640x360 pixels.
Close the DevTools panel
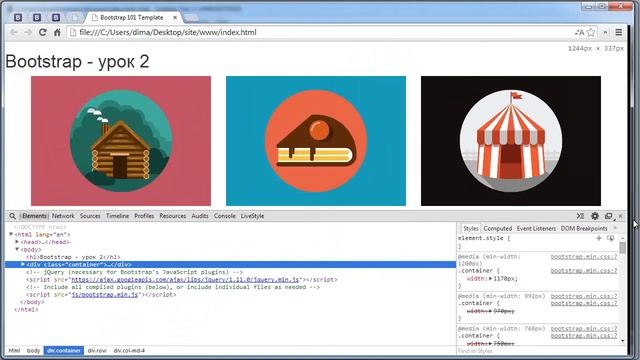tap(620, 216)
